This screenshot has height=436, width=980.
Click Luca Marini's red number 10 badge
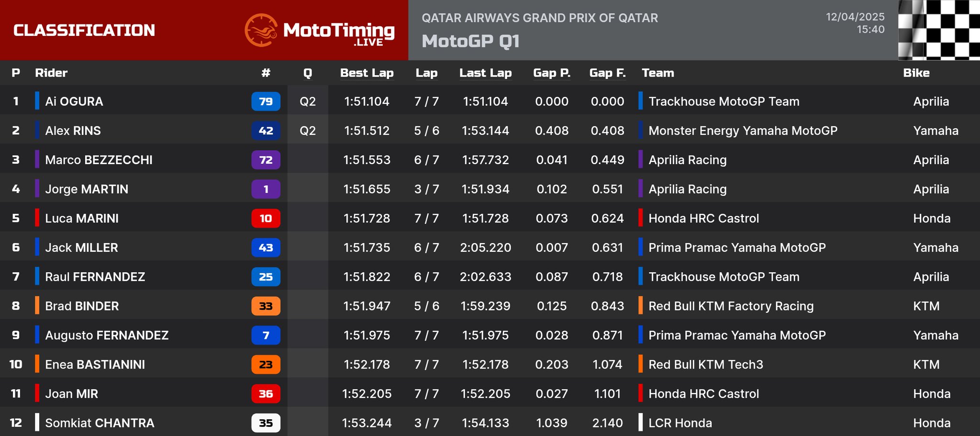(x=266, y=218)
